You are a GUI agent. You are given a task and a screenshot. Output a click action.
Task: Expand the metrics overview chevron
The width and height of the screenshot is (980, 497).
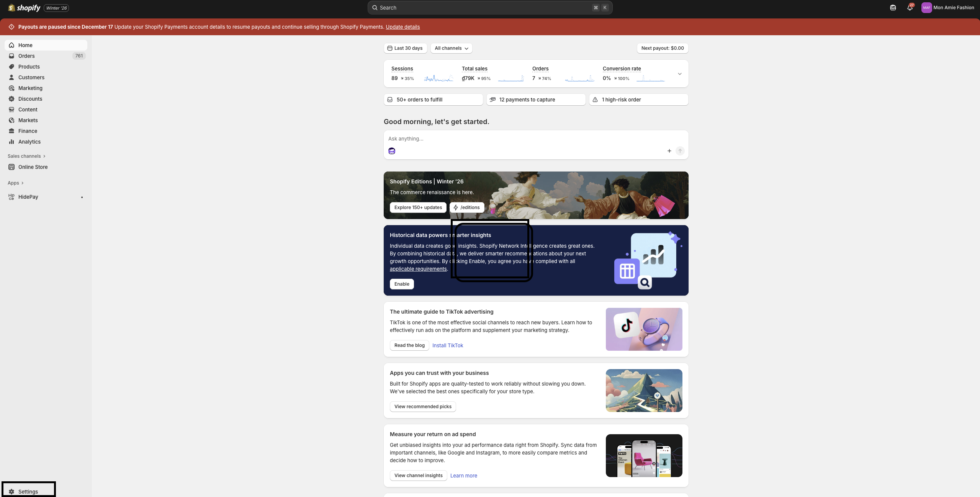click(x=679, y=74)
